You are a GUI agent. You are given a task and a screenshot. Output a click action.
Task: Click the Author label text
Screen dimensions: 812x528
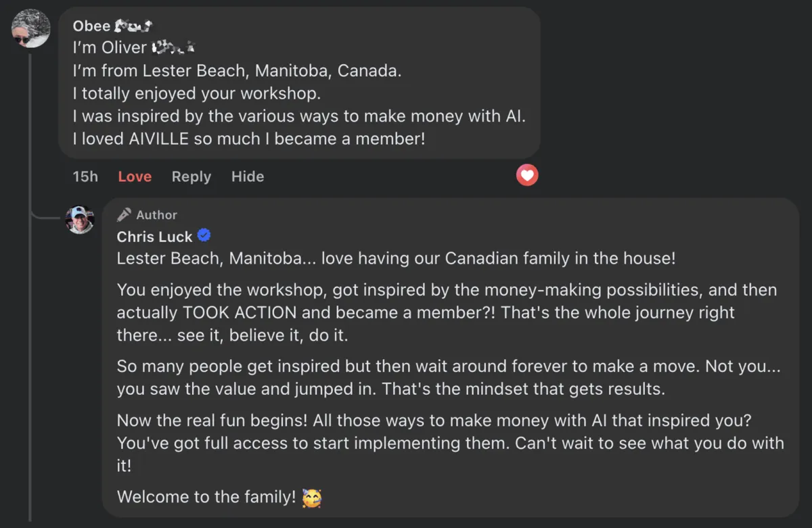coord(156,215)
